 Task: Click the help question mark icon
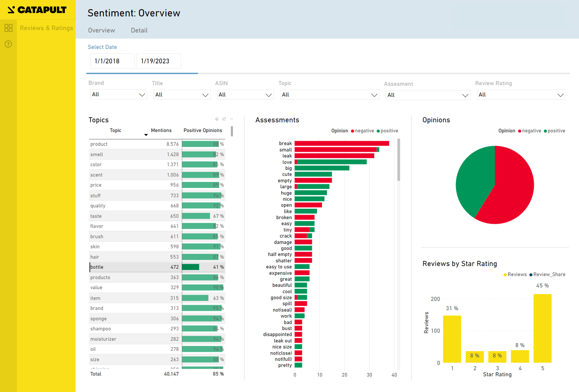click(x=8, y=44)
